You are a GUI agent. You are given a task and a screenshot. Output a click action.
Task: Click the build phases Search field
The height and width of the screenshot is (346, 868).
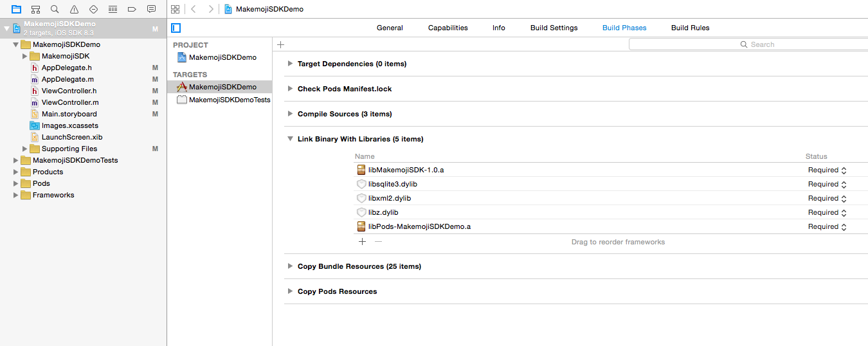point(746,44)
